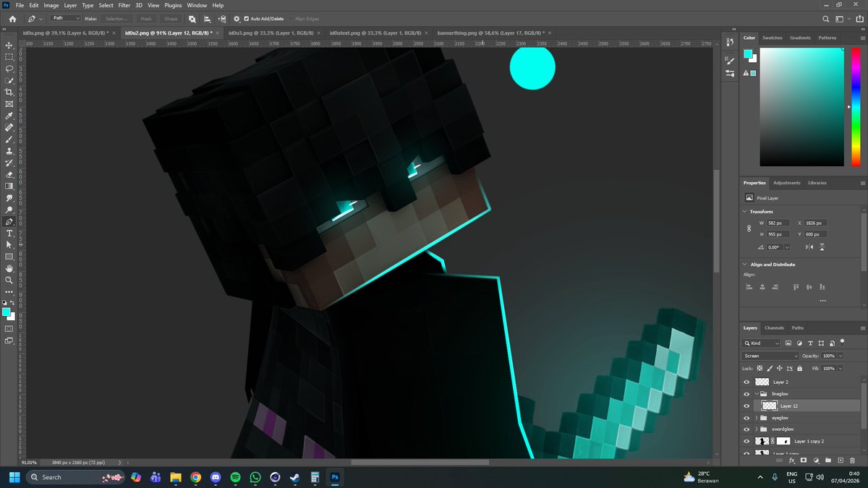Screen dimensions: 868x488
Task: Open the pen options gear icon
Action: click(x=237, y=18)
